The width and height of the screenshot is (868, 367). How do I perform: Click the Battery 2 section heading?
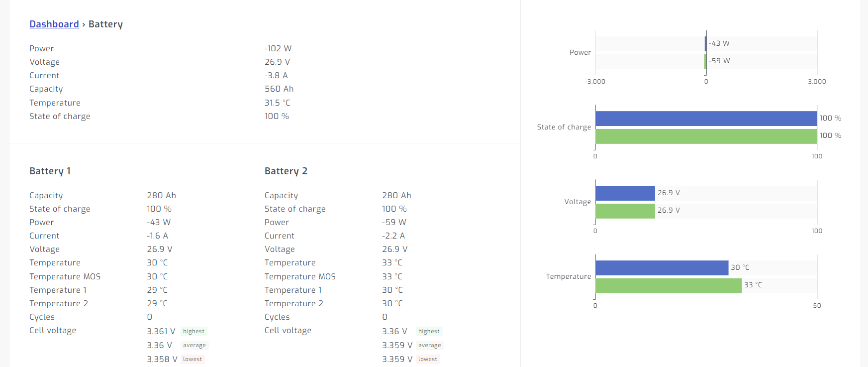pyautogui.click(x=286, y=171)
